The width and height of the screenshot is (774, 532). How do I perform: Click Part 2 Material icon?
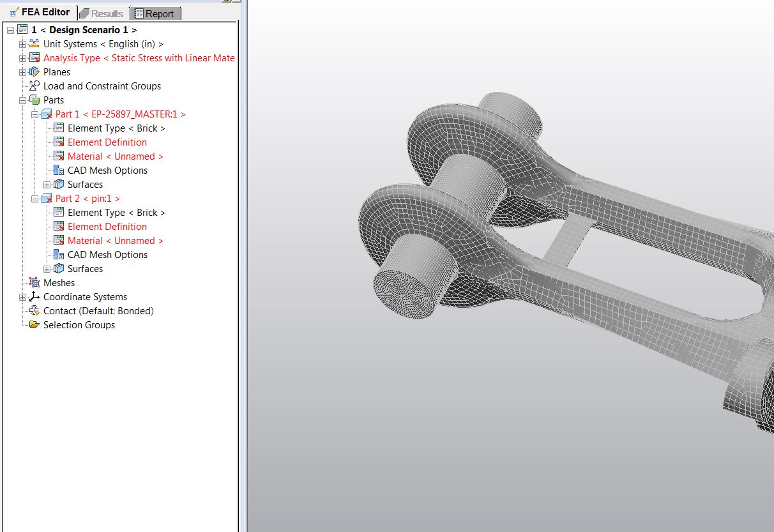click(x=59, y=240)
